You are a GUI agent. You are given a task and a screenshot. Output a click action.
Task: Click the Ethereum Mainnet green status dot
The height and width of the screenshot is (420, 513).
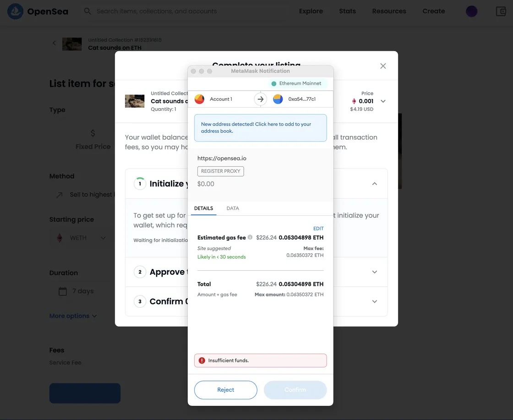click(274, 83)
